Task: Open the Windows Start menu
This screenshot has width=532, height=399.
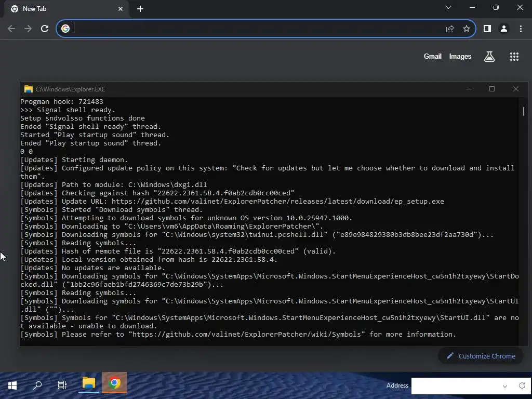Action: click(12, 385)
